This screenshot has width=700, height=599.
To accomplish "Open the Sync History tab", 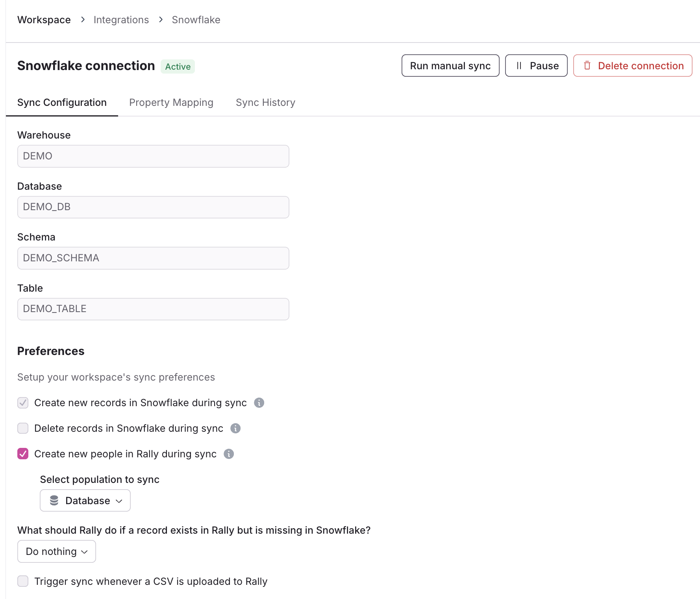I will tap(265, 102).
